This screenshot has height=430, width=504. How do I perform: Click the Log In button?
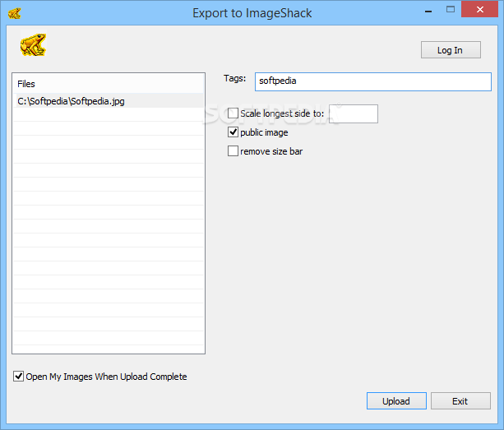[x=451, y=50]
